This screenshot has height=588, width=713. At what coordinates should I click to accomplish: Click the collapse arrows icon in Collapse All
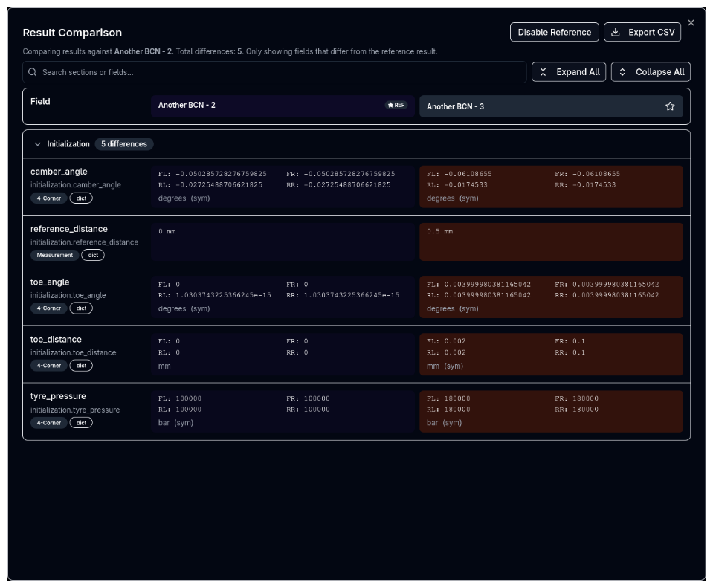pos(622,72)
